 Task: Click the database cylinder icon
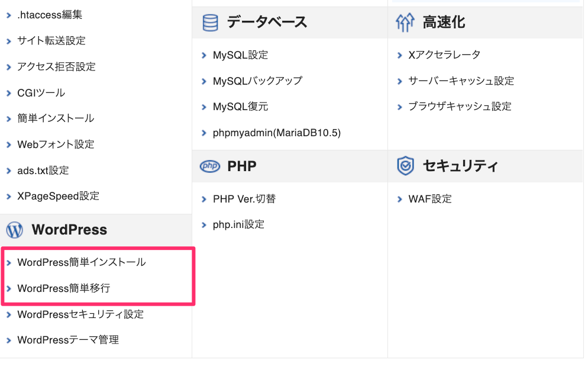[x=210, y=23]
